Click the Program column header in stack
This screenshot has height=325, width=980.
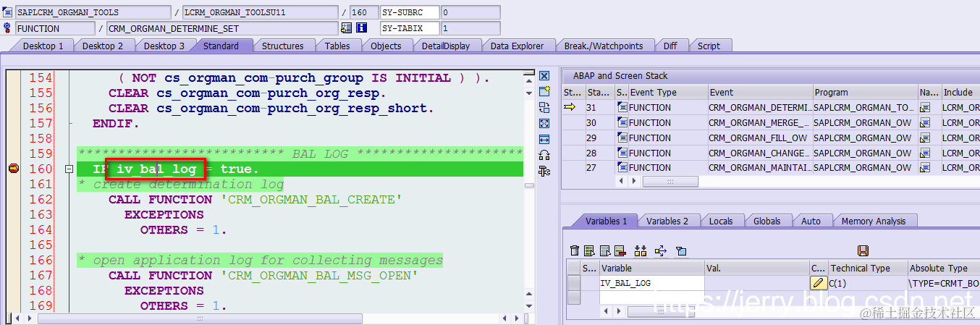(865, 92)
